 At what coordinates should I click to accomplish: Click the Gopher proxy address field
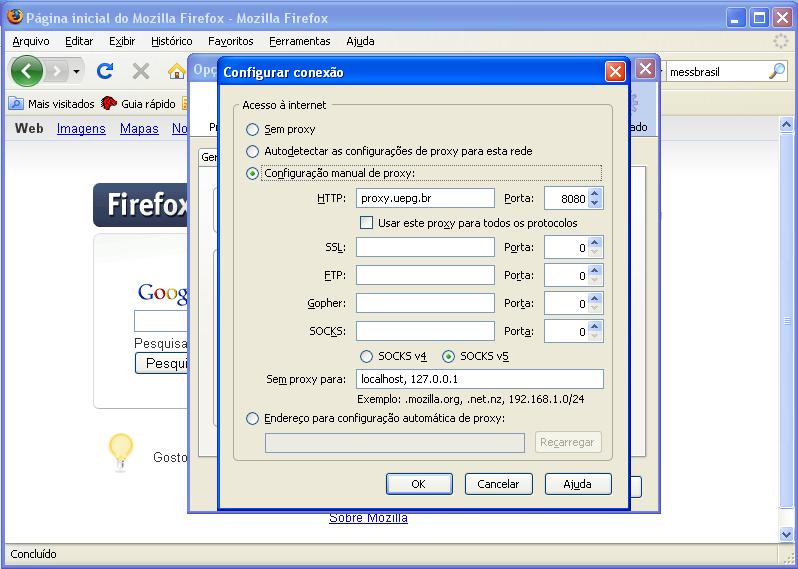(x=425, y=303)
